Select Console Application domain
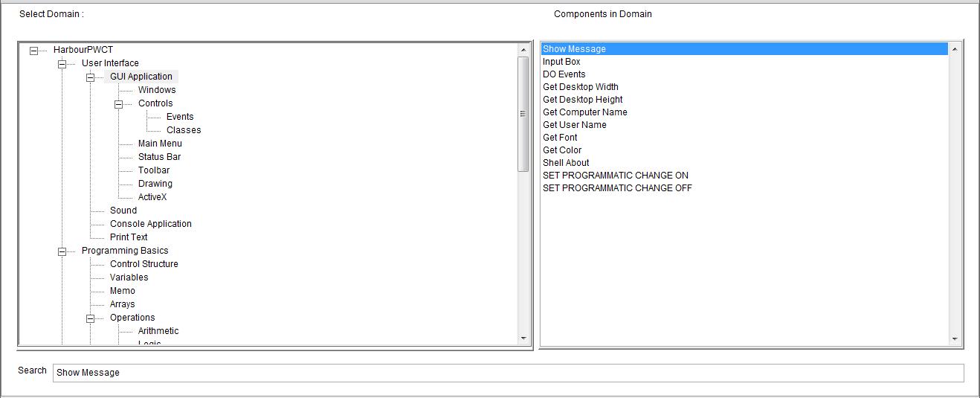This screenshot has height=398, width=980. (x=151, y=224)
